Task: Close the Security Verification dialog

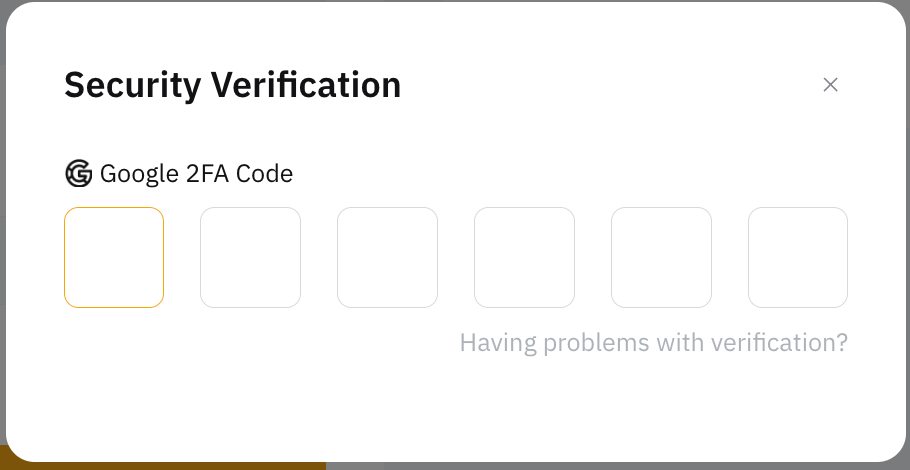Action: click(x=830, y=85)
